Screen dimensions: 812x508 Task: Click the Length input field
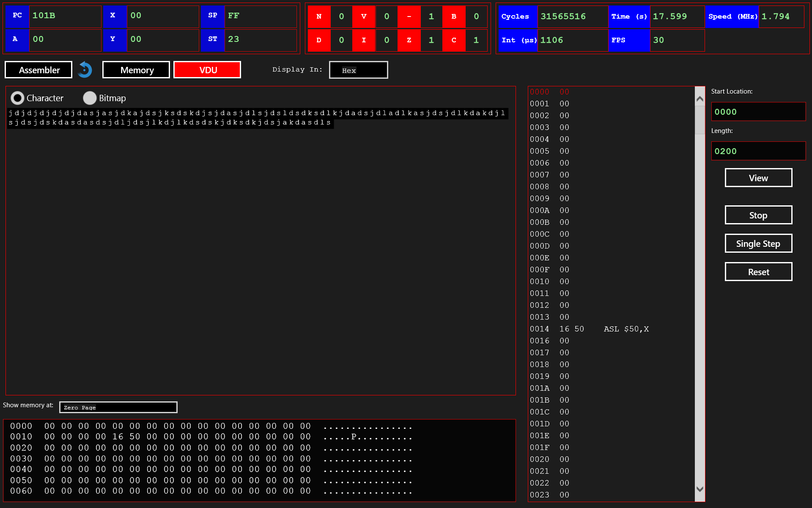point(758,151)
